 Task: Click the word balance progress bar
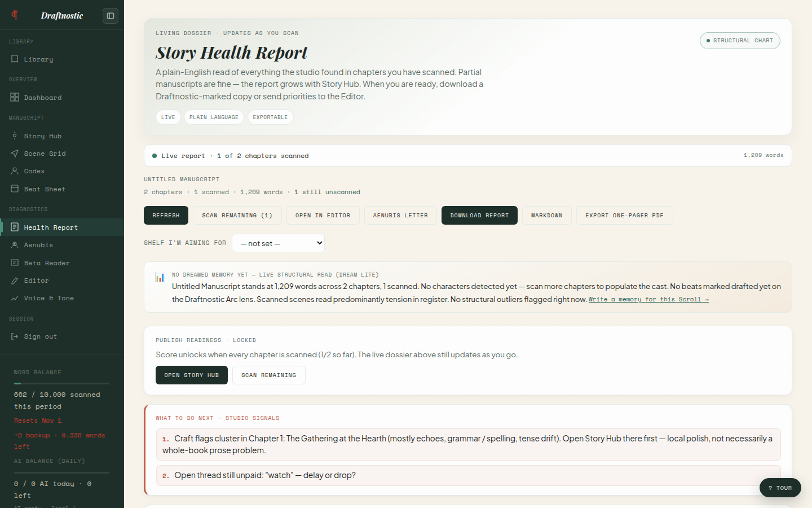62,383
